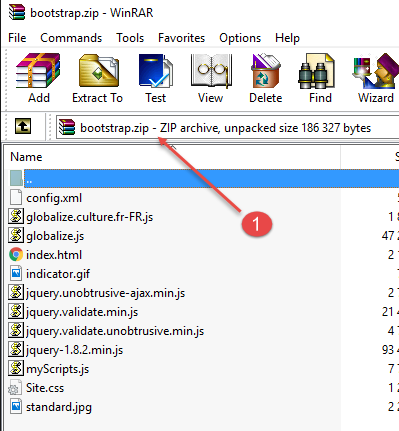Viewport: 399px width, 431px height.
Task: Select the config.xml file name
Action: (x=54, y=198)
